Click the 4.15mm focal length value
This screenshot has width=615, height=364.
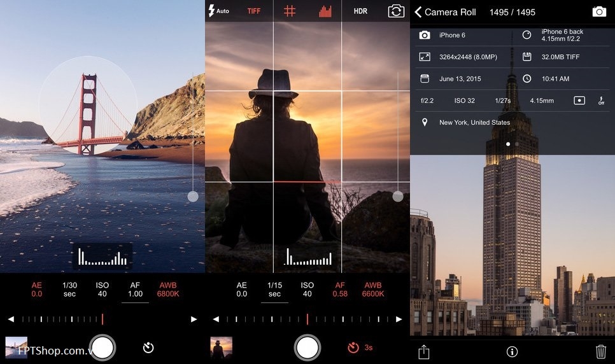tap(542, 101)
